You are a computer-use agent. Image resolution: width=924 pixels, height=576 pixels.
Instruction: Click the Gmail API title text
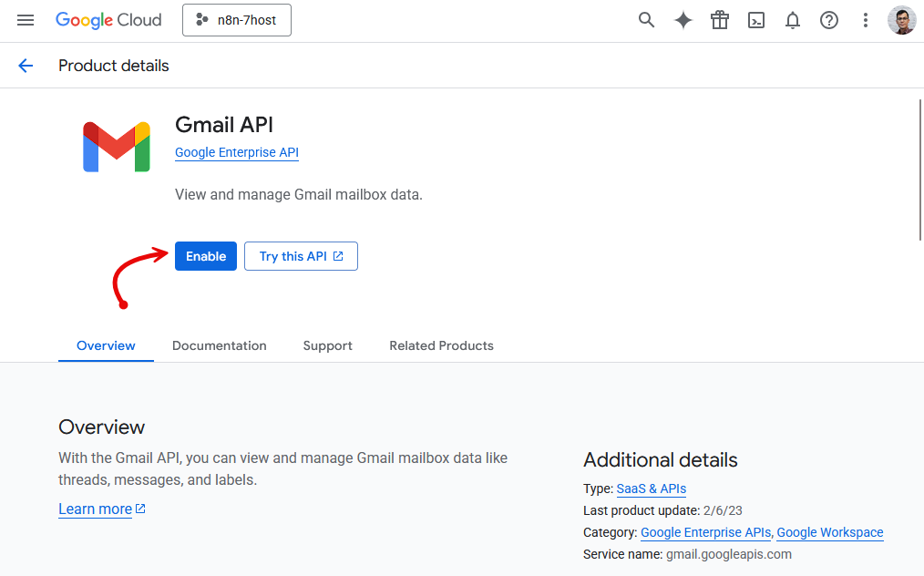click(x=224, y=125)
